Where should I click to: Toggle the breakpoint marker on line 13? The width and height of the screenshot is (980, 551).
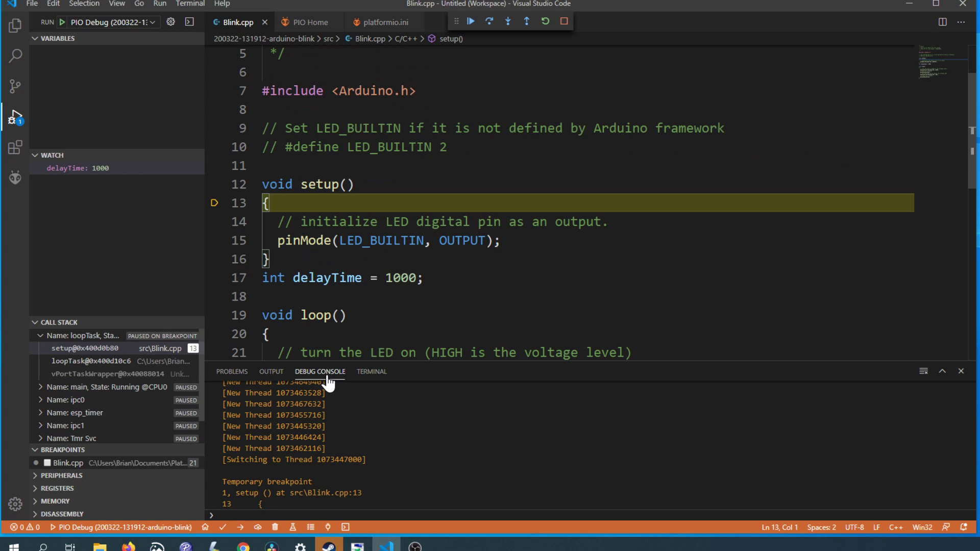tap(214, 203)
